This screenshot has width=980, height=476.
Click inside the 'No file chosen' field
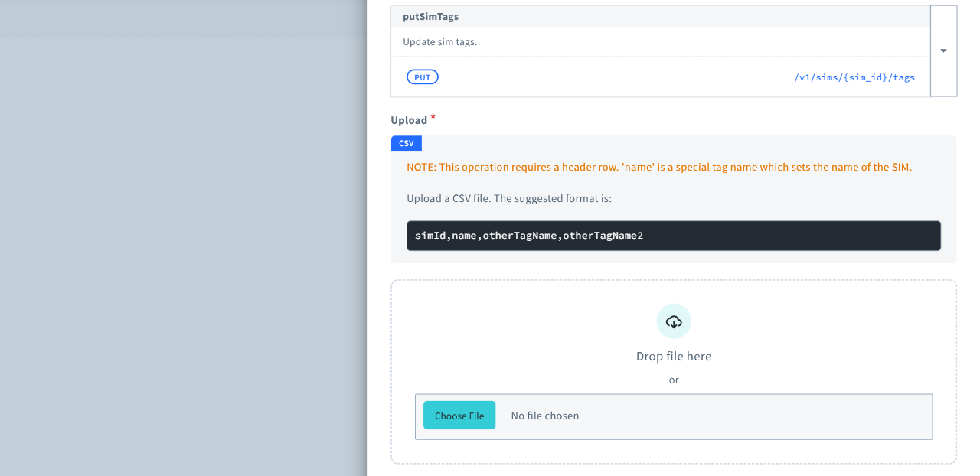[x=545, y=416]
